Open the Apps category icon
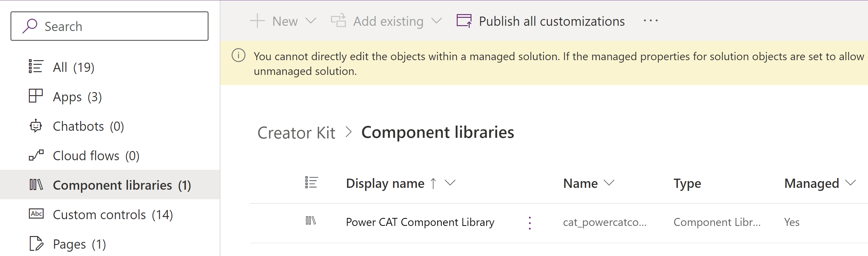The height and width of the screenshot is (256, 868). pyautogui.click(x=36, y=96)
